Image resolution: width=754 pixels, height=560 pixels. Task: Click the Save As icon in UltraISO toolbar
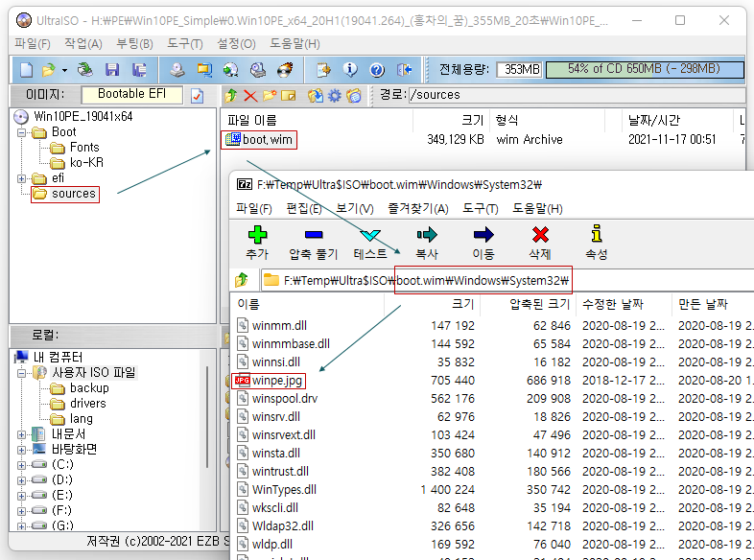pyautogui.click(x=139, y=70)
